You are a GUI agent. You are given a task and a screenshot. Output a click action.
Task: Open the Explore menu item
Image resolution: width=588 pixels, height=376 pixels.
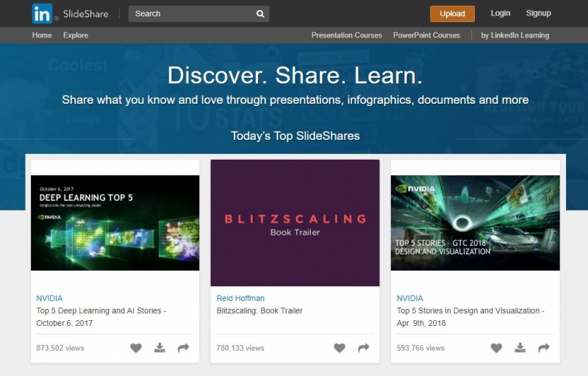(x=76, y=35)
